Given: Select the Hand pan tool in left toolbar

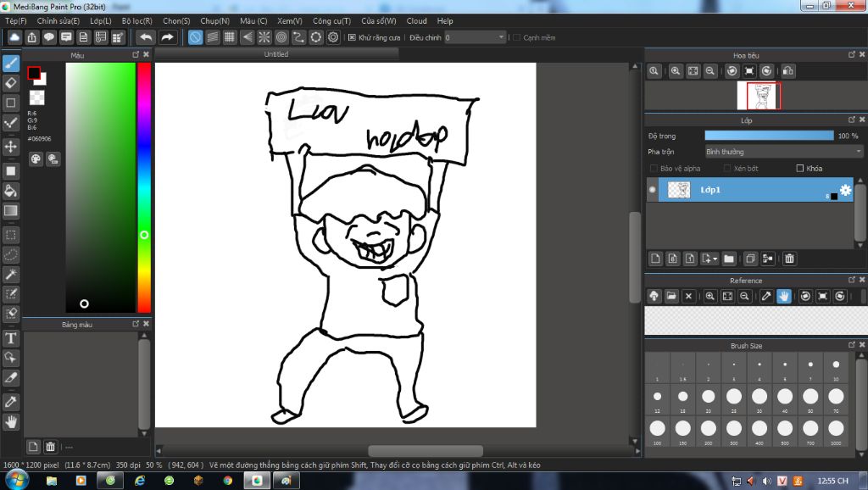Looking at the screenshot, I should (11, 422).
